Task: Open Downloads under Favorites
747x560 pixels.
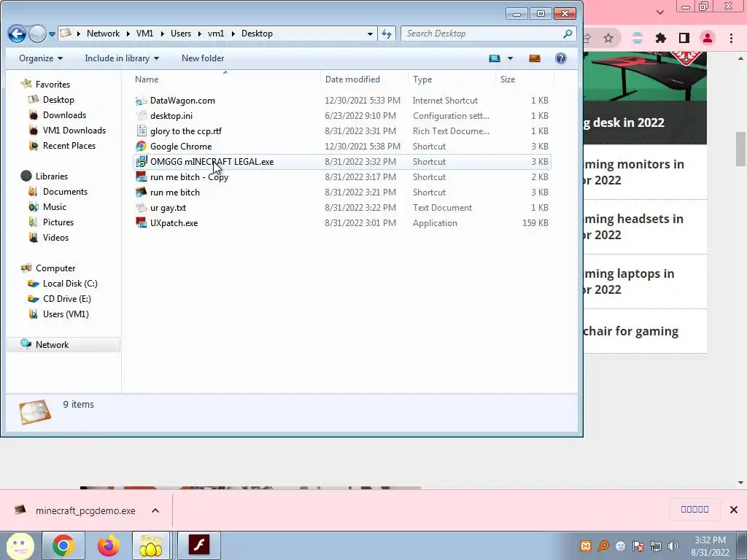Action: 64,114
